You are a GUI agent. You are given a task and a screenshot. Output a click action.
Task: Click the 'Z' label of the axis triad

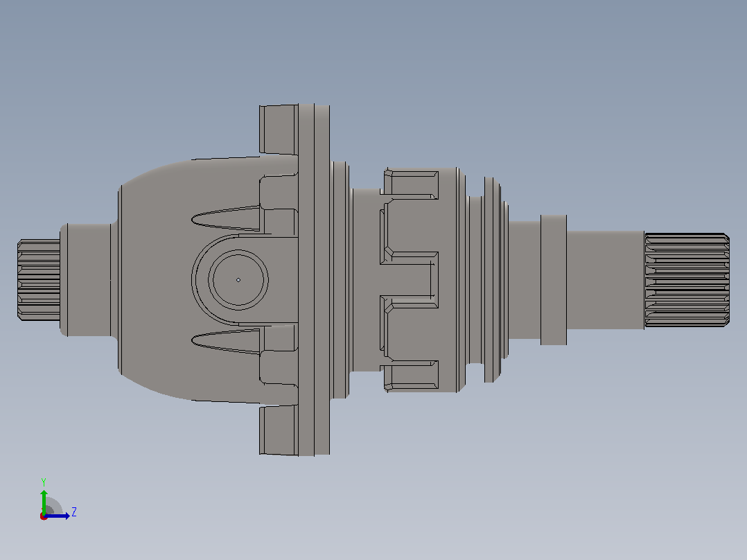pyautogui.click(x=74, y=512)
